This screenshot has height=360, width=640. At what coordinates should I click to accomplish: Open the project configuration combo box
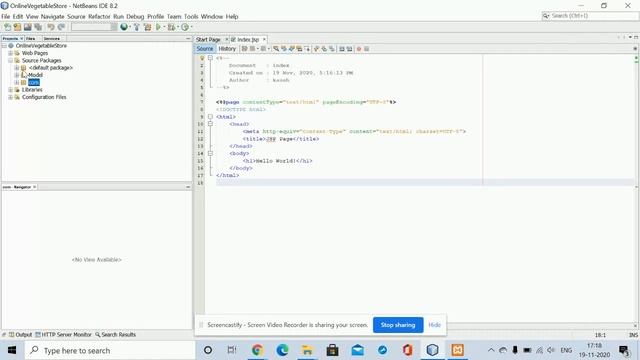(x=94, y=27)
